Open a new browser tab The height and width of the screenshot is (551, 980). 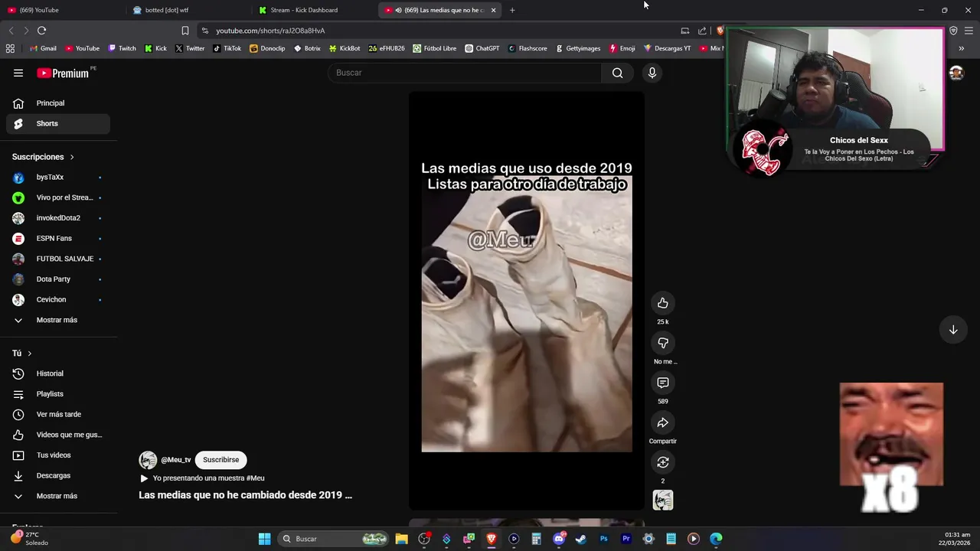click(512, 10)
